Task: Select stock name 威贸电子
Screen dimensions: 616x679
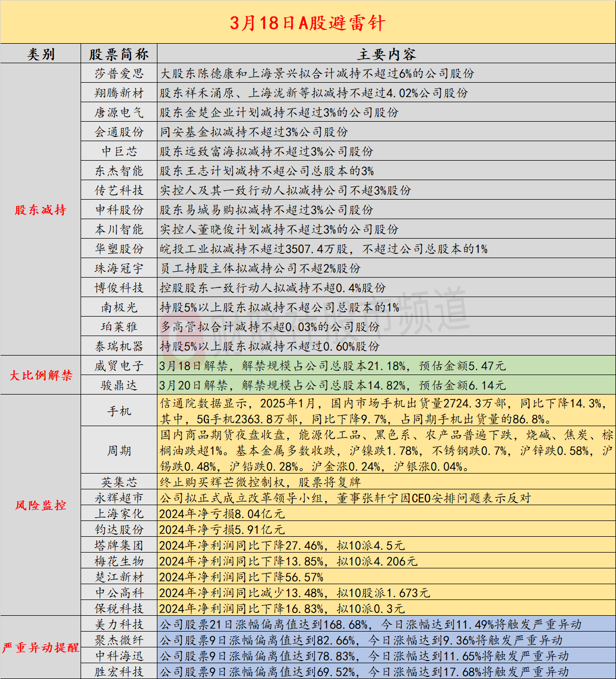Action: (x=119, y=366)
